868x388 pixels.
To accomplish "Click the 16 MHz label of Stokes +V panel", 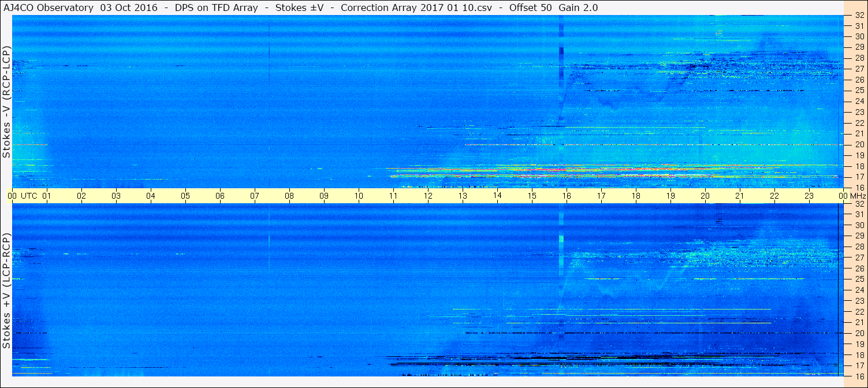I will [859, 376].
